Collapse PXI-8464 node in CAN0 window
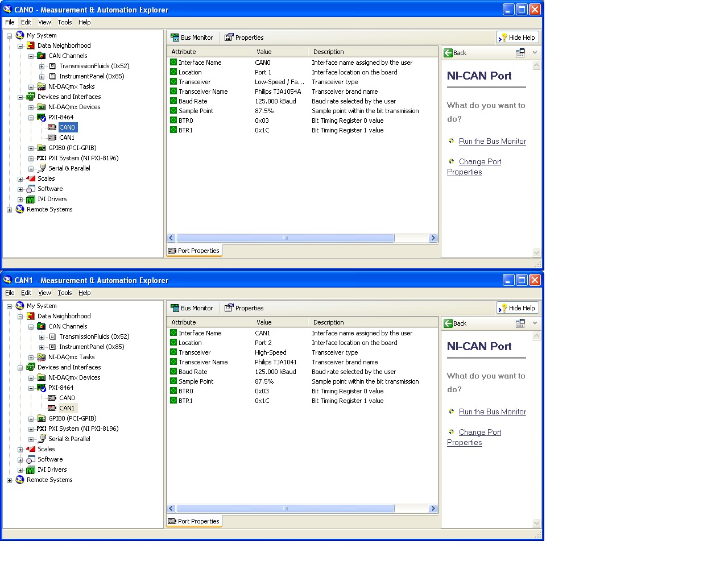 pos(31,118)
